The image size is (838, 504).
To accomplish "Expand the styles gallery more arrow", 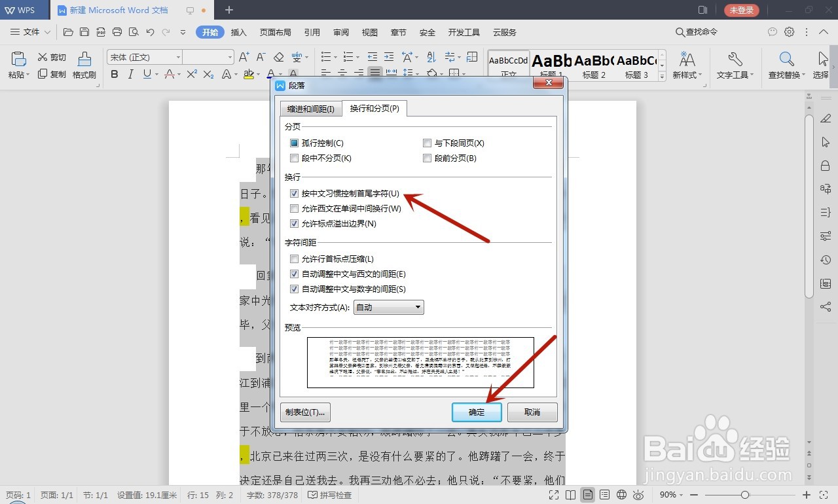I will [x=662, y=76].
